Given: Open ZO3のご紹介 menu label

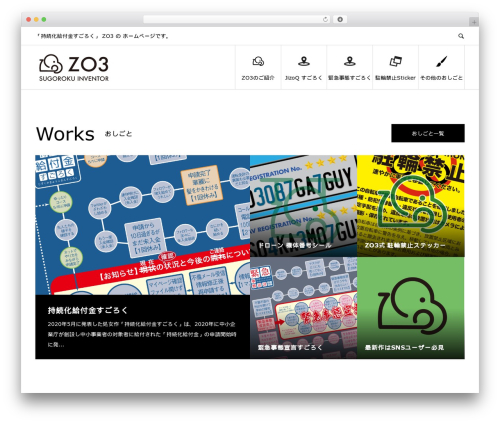Looking at the screenshot, I should coord(258,78).
